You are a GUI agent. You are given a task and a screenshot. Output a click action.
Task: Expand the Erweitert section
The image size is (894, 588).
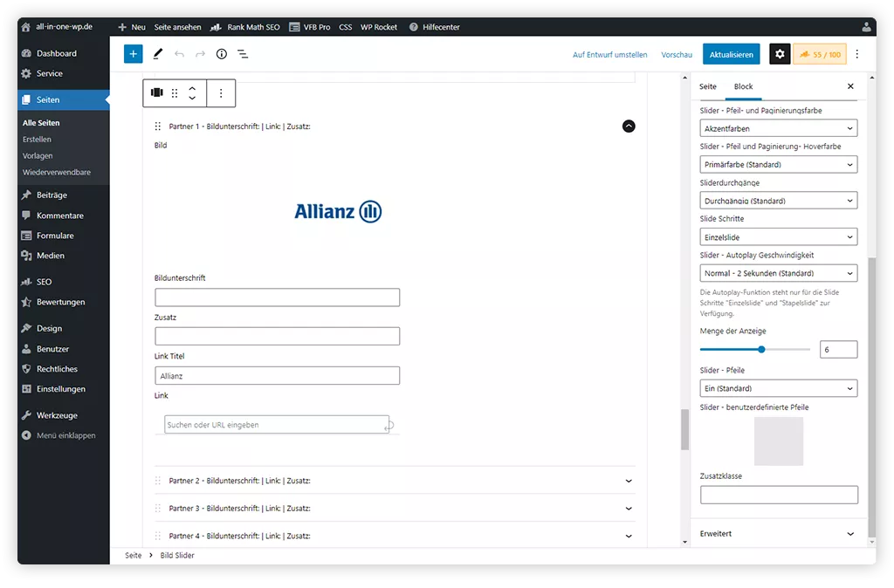pos(778,533)
